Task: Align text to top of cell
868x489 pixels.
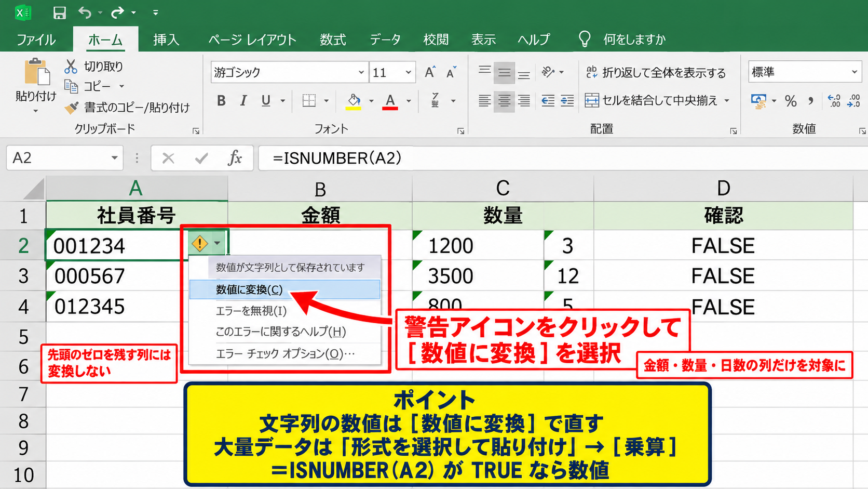Action: [x=484, y=70]
